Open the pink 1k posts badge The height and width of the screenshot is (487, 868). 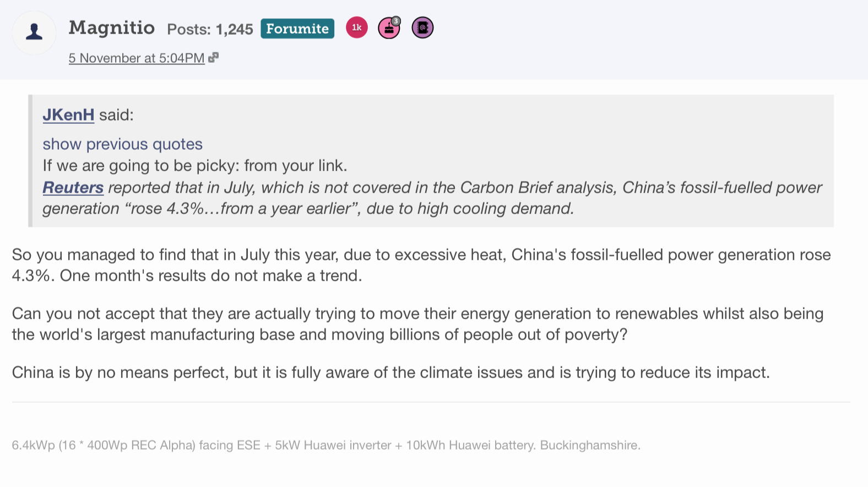coord(356,28)
